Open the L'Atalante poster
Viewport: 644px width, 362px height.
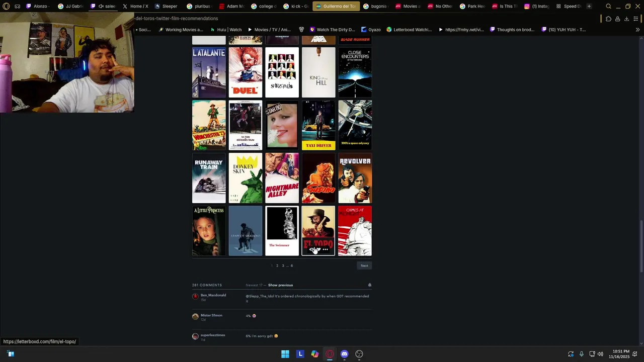[209, 72]
